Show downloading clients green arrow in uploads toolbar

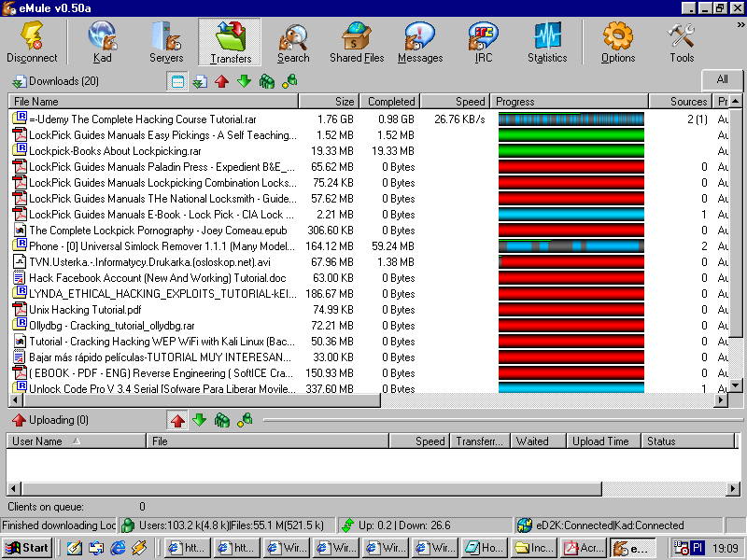199,421
